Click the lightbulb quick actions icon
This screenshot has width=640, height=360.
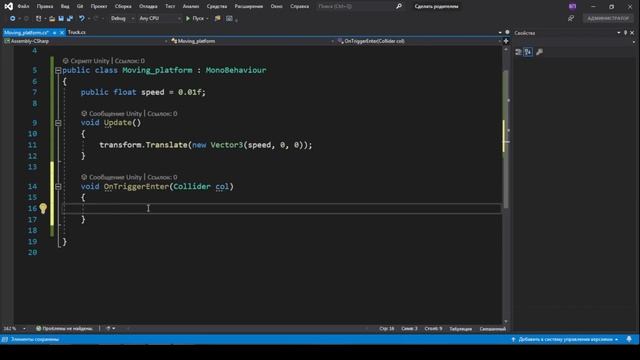point(43,209)
